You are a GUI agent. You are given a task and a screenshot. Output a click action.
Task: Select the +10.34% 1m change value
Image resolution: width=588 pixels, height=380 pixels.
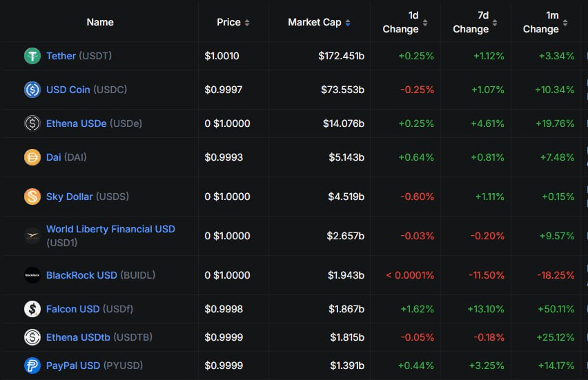[x=555, y=90]
